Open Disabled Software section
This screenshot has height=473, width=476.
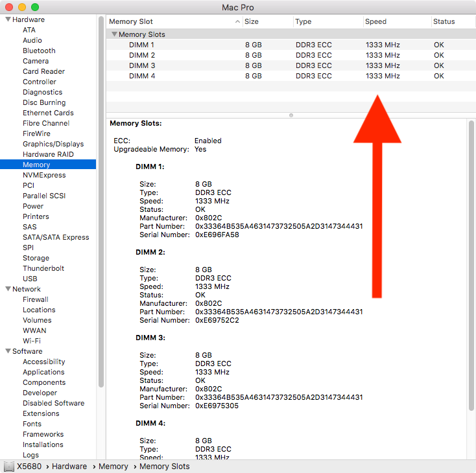pos(54,403)
